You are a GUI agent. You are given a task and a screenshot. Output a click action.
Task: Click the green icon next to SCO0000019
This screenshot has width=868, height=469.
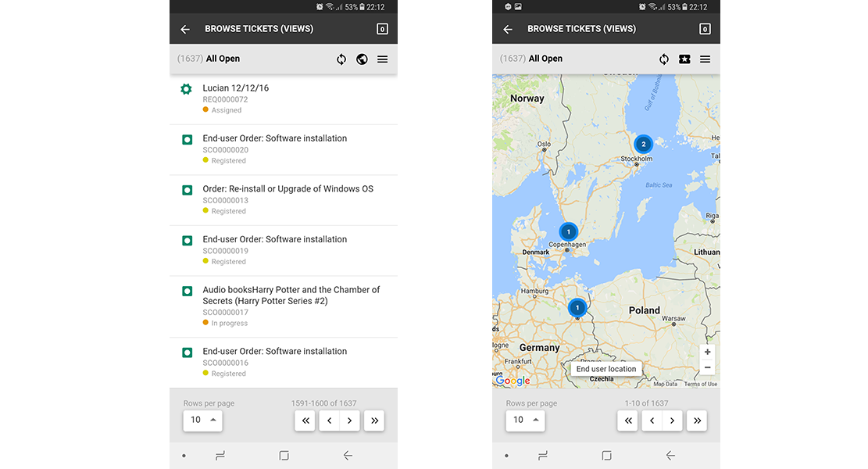[187, 240]
